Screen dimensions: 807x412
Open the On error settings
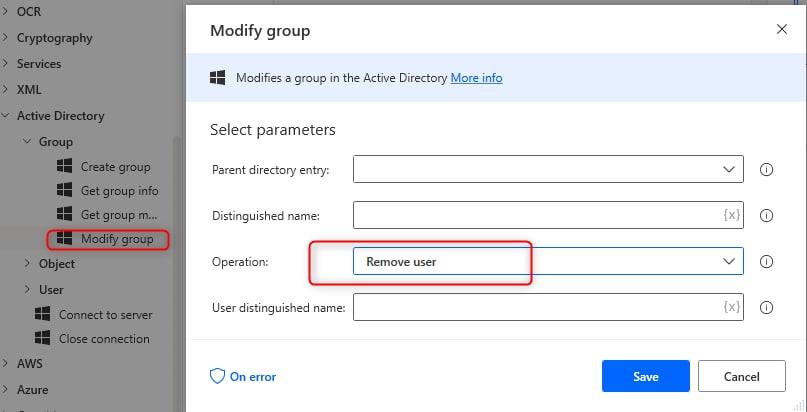point(243,377)
